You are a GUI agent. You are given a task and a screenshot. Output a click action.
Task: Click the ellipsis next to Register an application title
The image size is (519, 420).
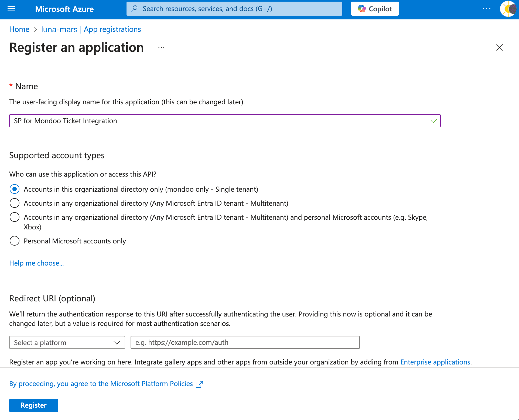click(161, 48)
